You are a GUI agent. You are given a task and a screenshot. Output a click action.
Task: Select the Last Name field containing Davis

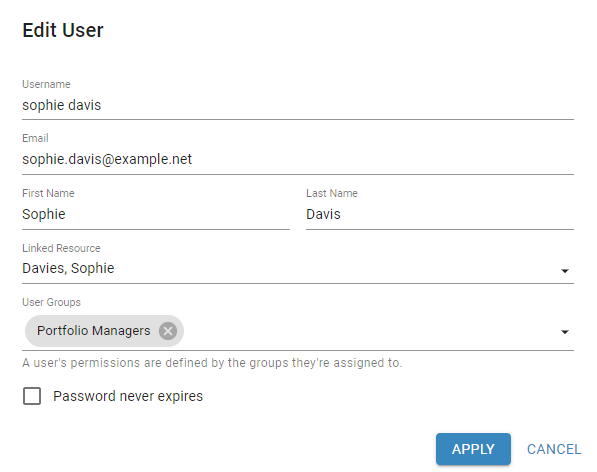click(x=440, y=214)
